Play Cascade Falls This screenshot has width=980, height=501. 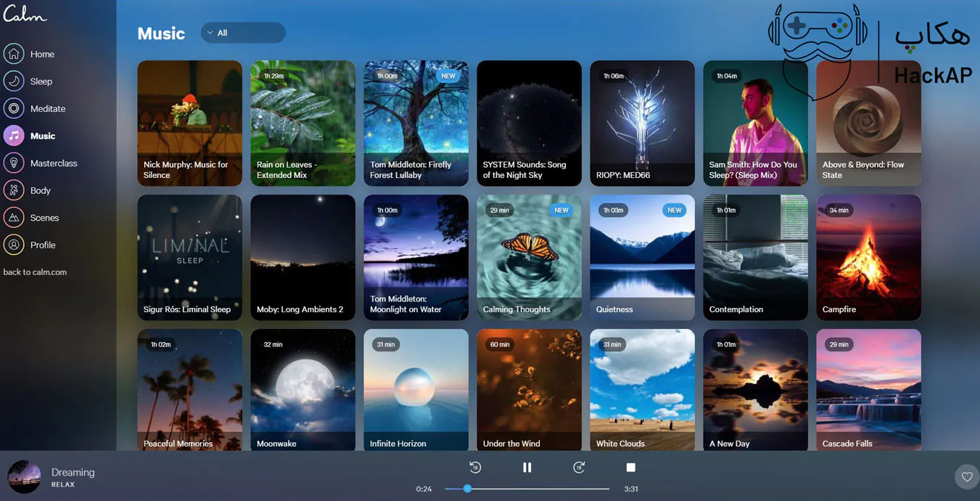click(x=869, y=390)
